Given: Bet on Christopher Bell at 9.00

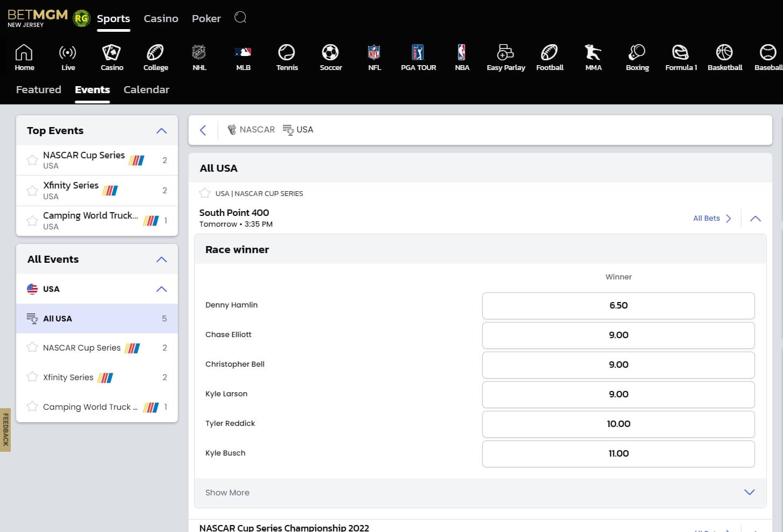Looking at the screenshot, I should [x=618, y=365].
